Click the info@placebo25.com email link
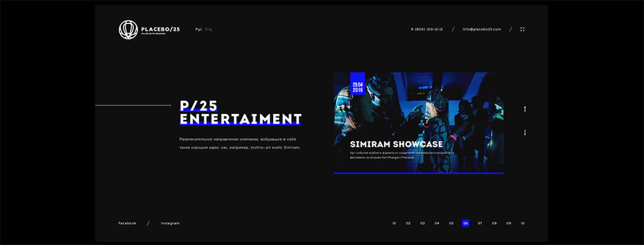This screenshot has width=644, height=245. [482, 29]
